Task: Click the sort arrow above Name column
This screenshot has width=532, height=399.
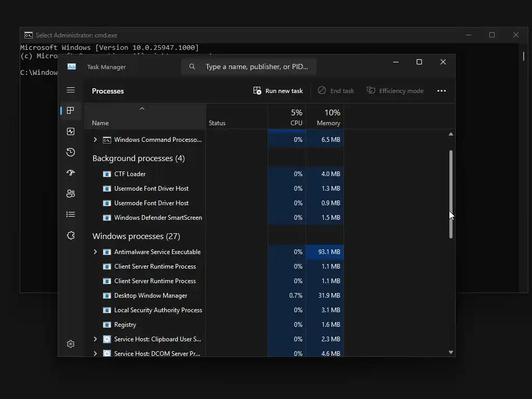Action: click(142, 109)
